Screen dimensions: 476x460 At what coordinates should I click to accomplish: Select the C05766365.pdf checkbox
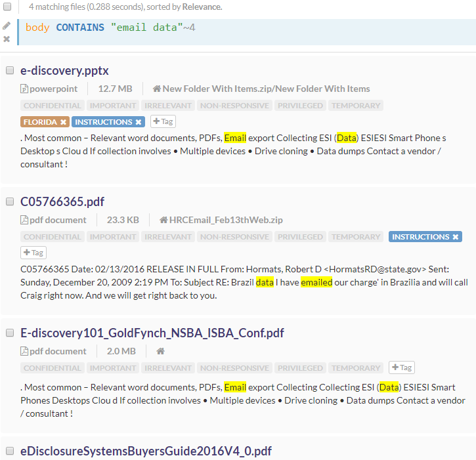click(x=10, y=201)
